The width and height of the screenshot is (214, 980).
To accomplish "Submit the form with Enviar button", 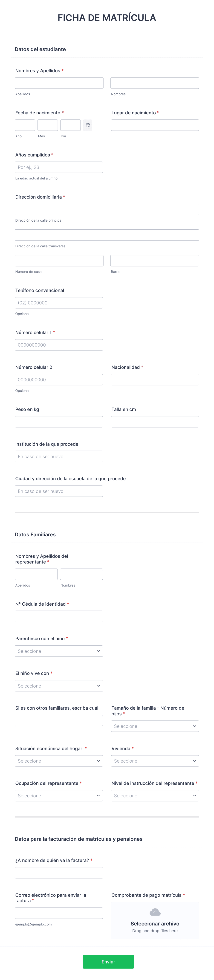I will tap(108, 962).
